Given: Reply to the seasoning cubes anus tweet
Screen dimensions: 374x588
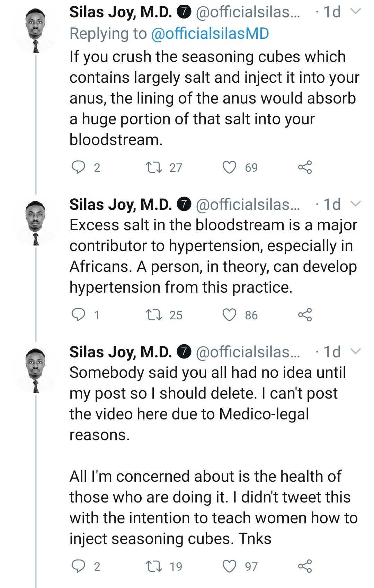Looking at the screenshot, I should [78, 167].
